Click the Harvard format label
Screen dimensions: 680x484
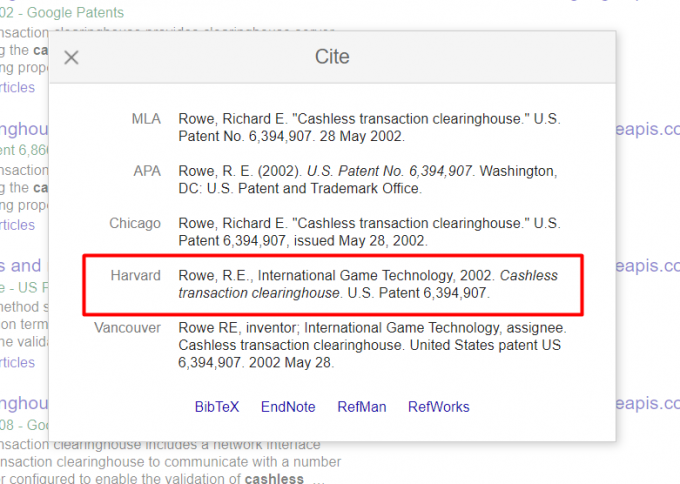coord(136,275)
